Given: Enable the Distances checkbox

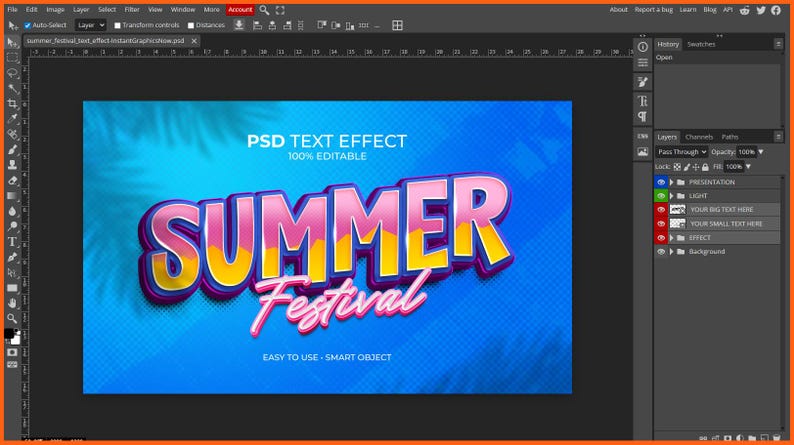Looking at the screenshot, I should click(x=191, y=25).
